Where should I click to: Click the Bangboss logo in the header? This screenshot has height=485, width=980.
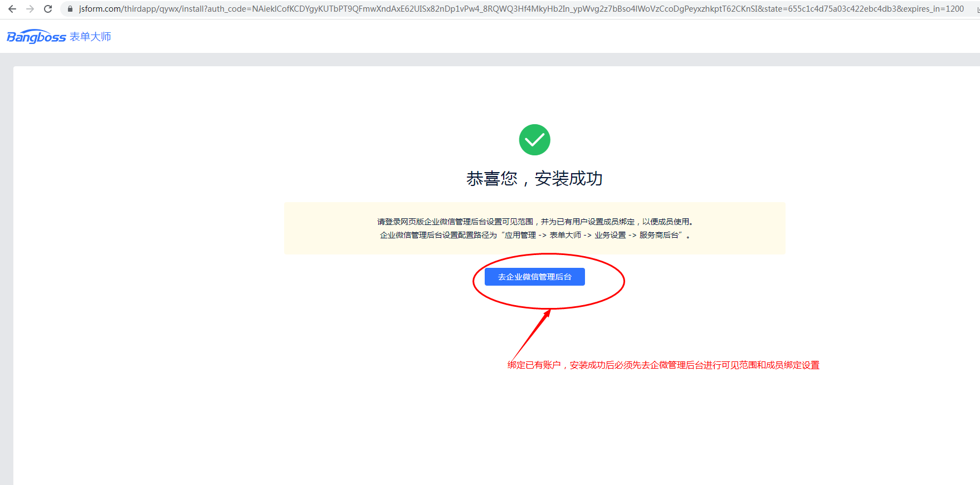[x=36, y=37]
